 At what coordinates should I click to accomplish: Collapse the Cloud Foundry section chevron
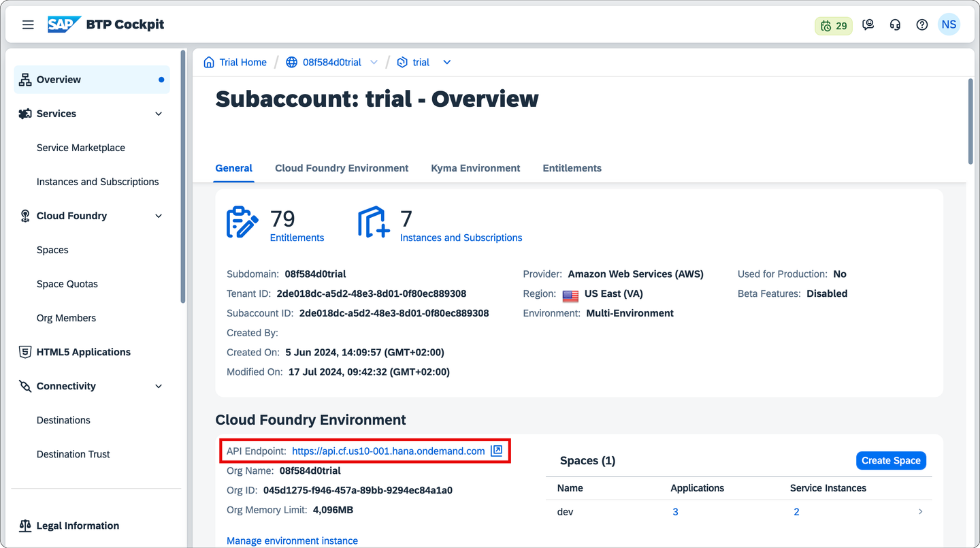tap(159, 216)
